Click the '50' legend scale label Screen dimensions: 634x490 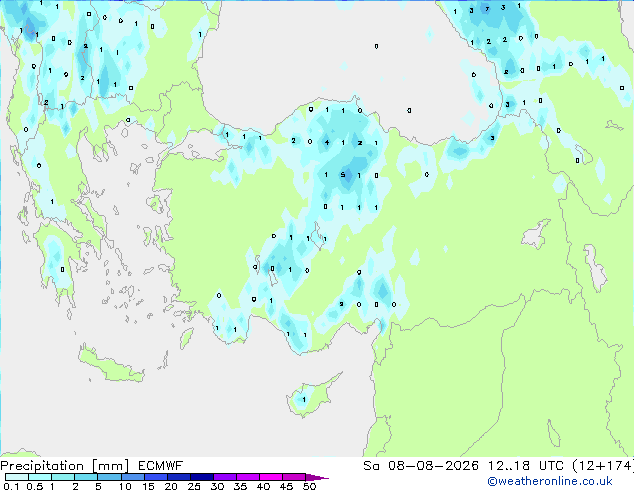pos(309,486)
